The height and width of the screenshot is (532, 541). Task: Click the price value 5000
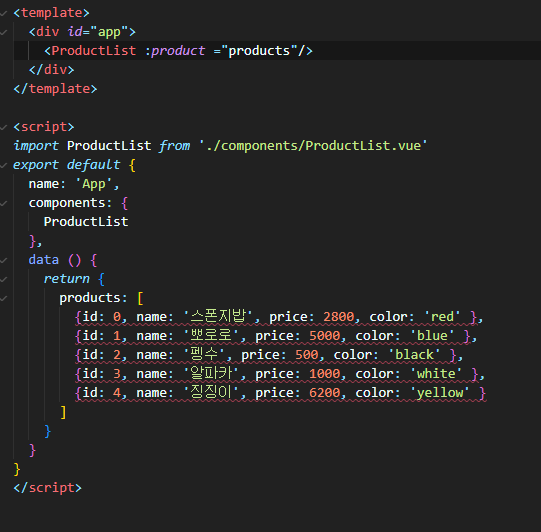pos(325,336)
